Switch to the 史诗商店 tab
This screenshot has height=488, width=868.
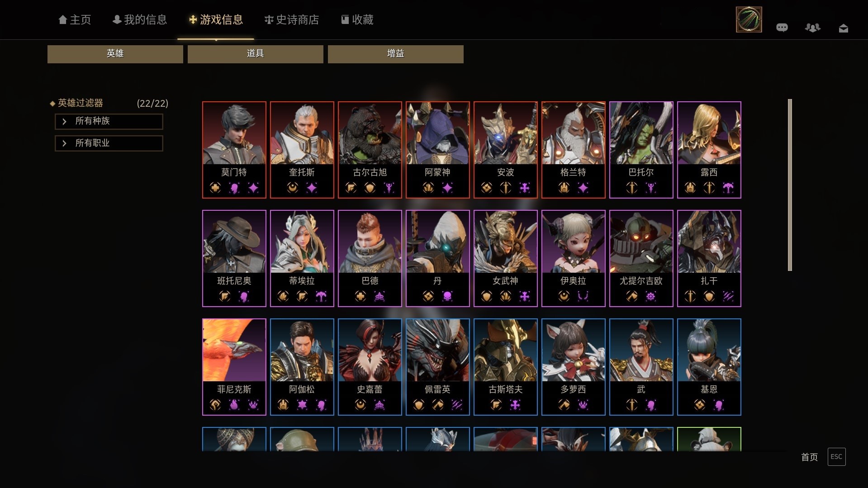[x=292, y=20]
